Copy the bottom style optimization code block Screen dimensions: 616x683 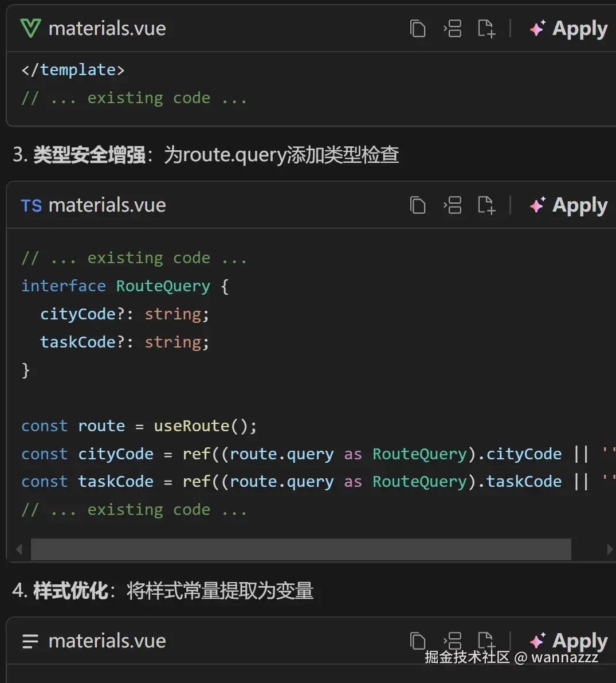click(x=418, y=641)
